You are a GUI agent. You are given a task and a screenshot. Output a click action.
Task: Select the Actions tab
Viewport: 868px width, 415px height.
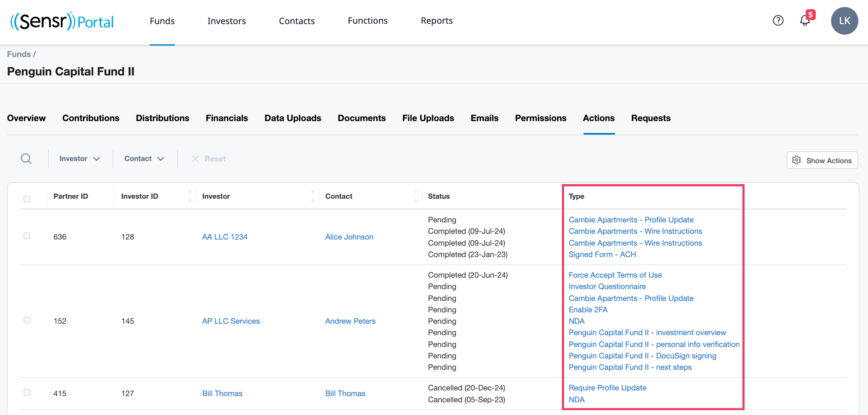click(x=599, y=118)
